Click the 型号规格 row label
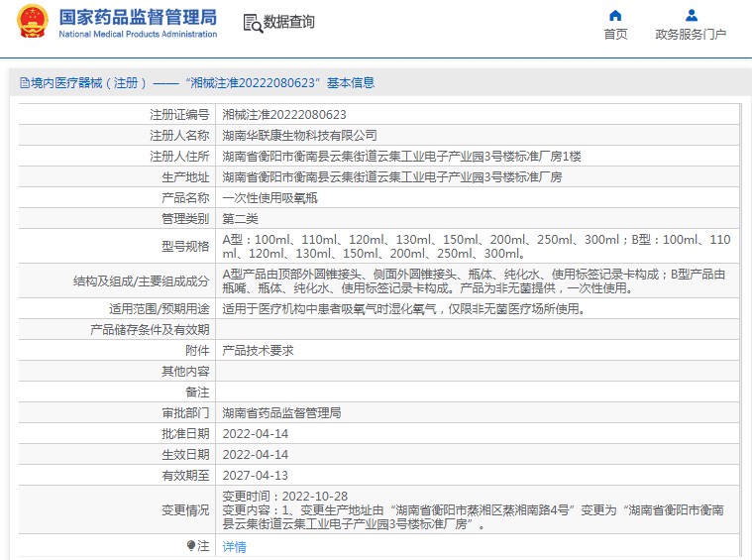 coord(185,246)
